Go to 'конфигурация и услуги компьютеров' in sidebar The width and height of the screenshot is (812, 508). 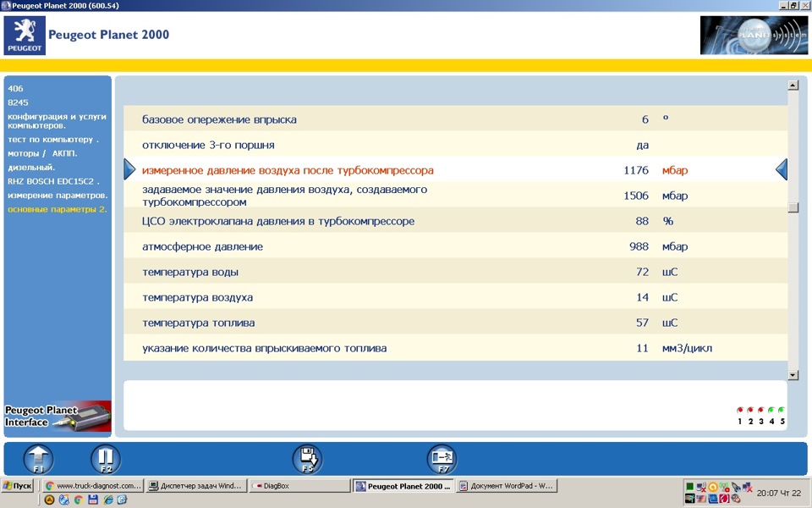pos(57,121)
